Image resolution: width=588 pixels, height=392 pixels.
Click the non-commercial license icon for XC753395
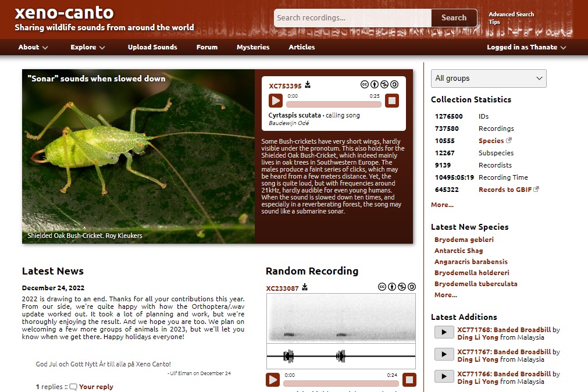[384, 84]
